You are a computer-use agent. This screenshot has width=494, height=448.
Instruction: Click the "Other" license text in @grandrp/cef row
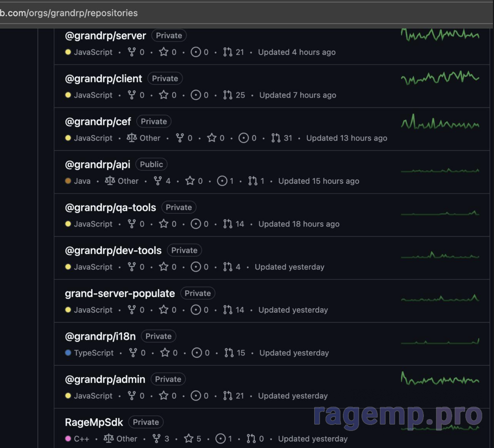tap(150, 138)
